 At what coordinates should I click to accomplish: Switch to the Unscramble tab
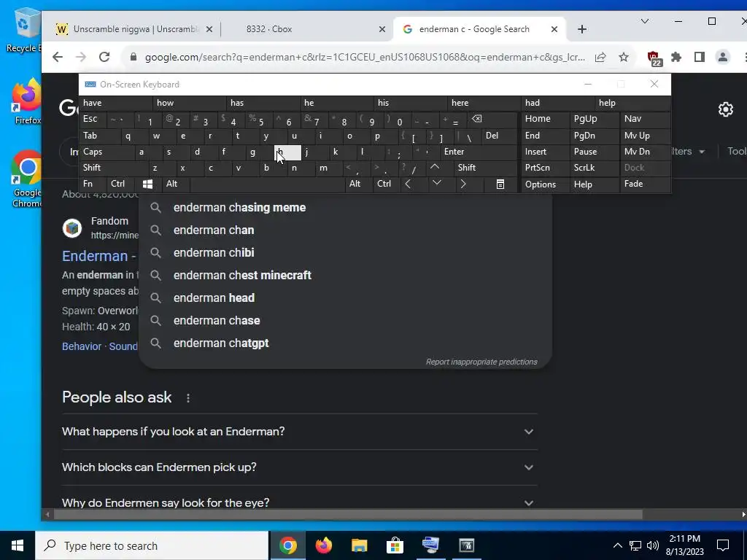pyautogui.click(x=135, y=29)
